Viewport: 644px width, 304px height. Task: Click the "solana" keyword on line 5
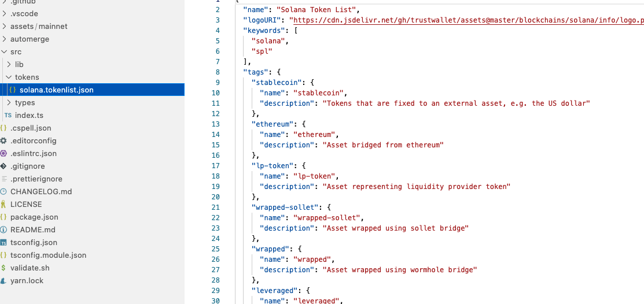[x=268, y=40]
